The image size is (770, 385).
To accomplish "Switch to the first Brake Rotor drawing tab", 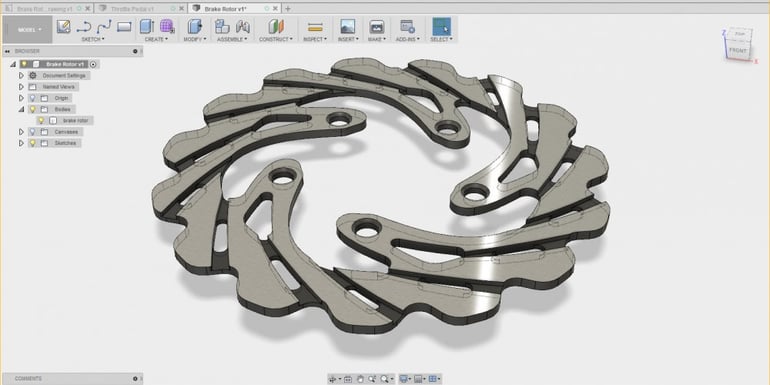I will (x=44, y=9).
